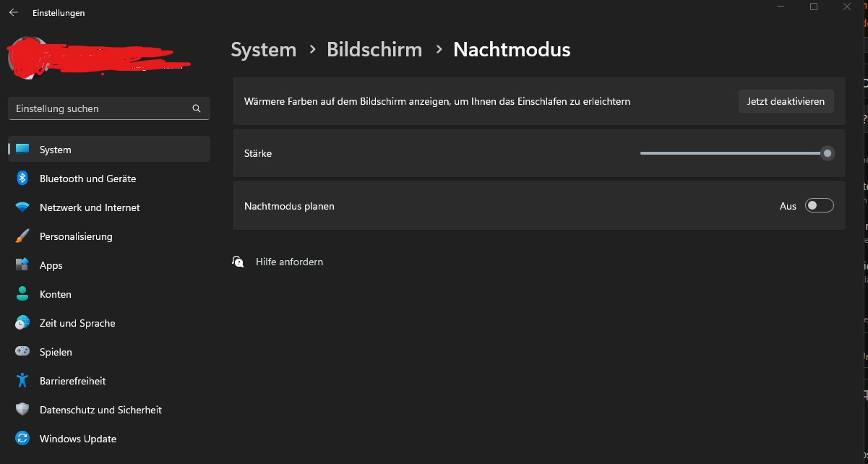Click the Konten person icon
Screen dimensions: 868x464
point(22,294)
